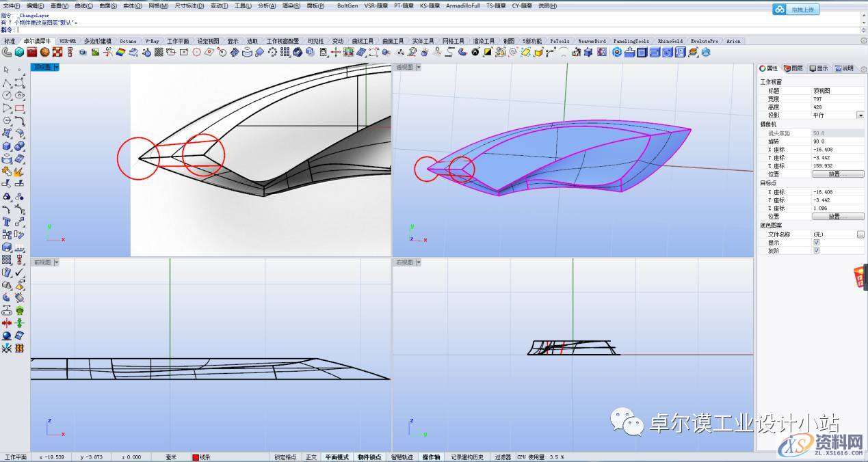Click the orange basketball icon in top toolbar

point(44,52)
